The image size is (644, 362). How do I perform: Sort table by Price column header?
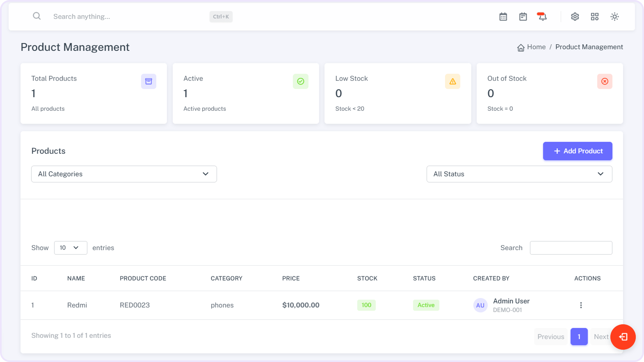point(291,278)
